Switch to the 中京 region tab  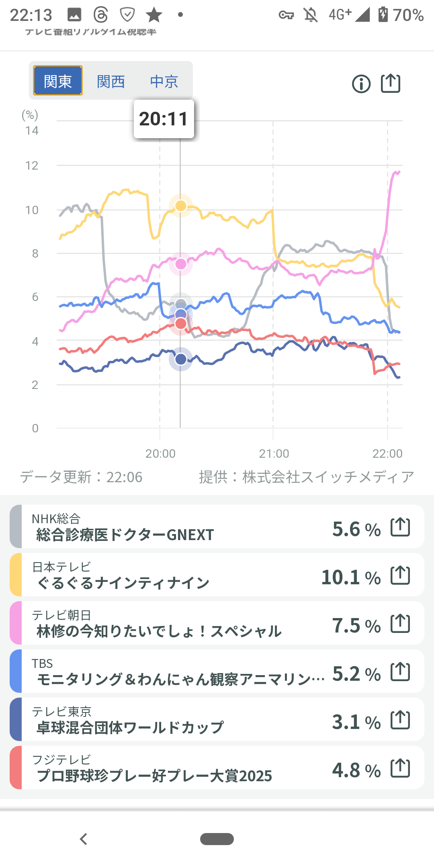pos(164,82)
